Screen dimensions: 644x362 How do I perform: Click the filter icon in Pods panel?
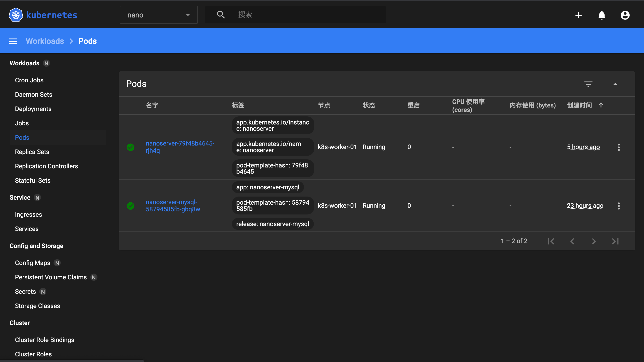tap(588, 84)
